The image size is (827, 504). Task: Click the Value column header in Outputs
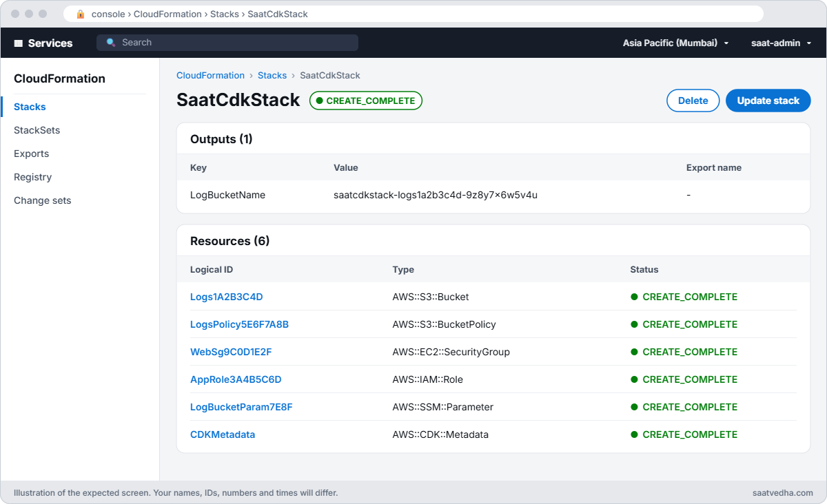(x=346, y=167)
